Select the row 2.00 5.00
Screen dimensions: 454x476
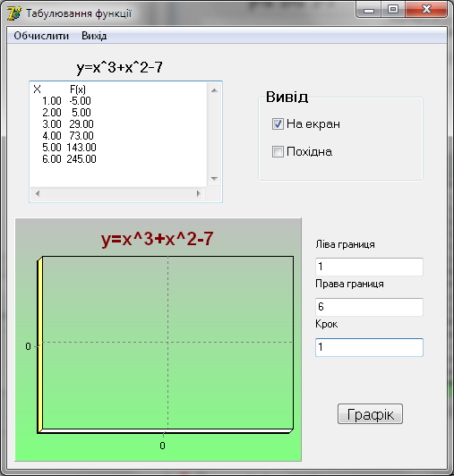pyautogui.click(x=66, y=113)
